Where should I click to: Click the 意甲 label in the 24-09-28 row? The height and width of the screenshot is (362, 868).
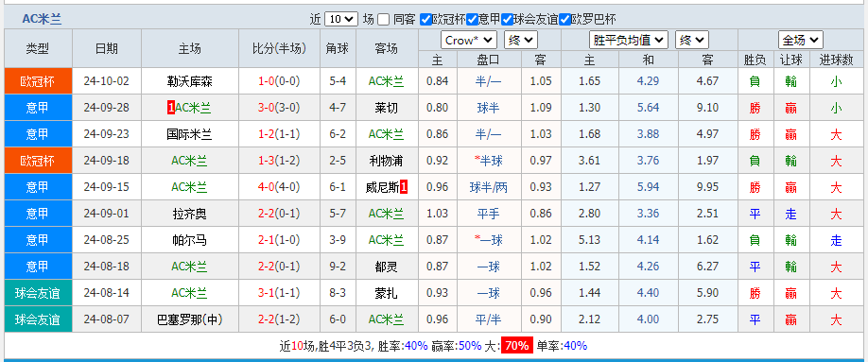point(38,108)
